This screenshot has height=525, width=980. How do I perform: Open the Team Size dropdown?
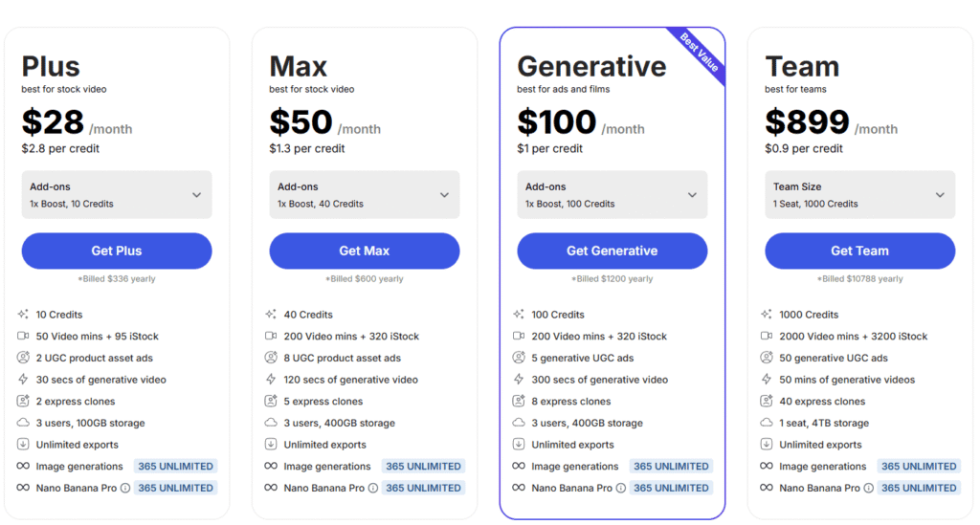860,195
